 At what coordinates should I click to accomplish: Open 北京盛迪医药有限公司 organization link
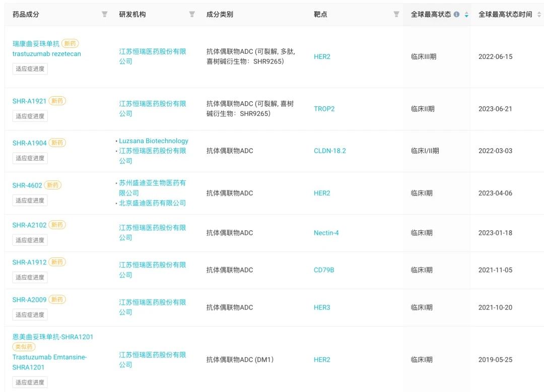pos(152,203)
